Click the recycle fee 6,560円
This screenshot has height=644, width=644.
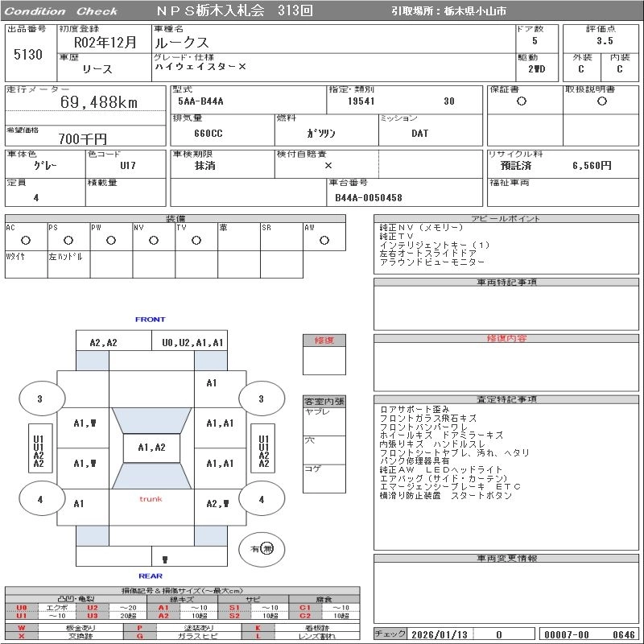click(592, 166)
